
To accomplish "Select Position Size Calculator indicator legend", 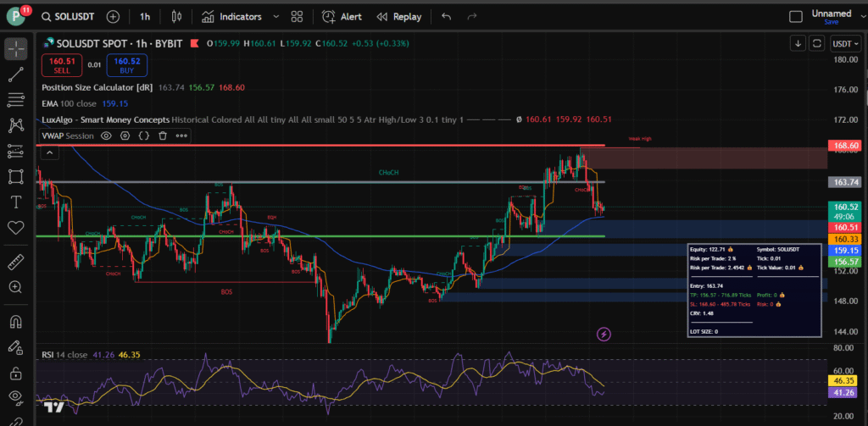I will pyautogui.click(x=98, y=87).
